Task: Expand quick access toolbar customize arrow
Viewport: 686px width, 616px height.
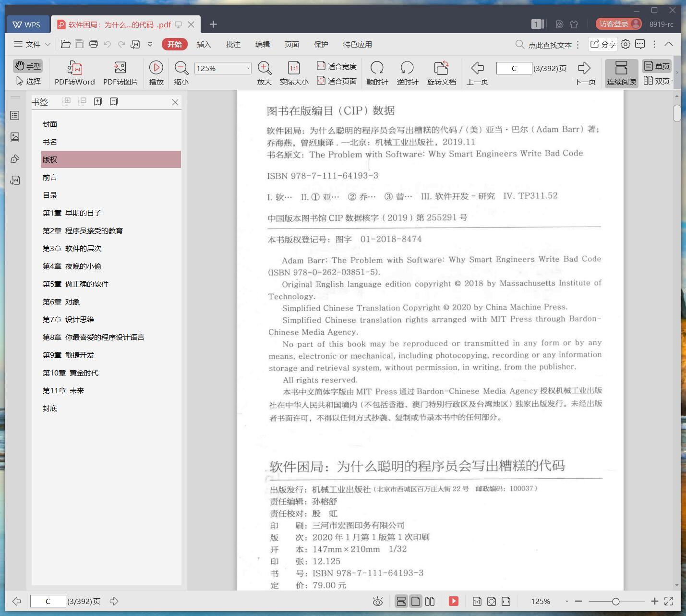Action: pyautogui.click(x=150, y=44)
